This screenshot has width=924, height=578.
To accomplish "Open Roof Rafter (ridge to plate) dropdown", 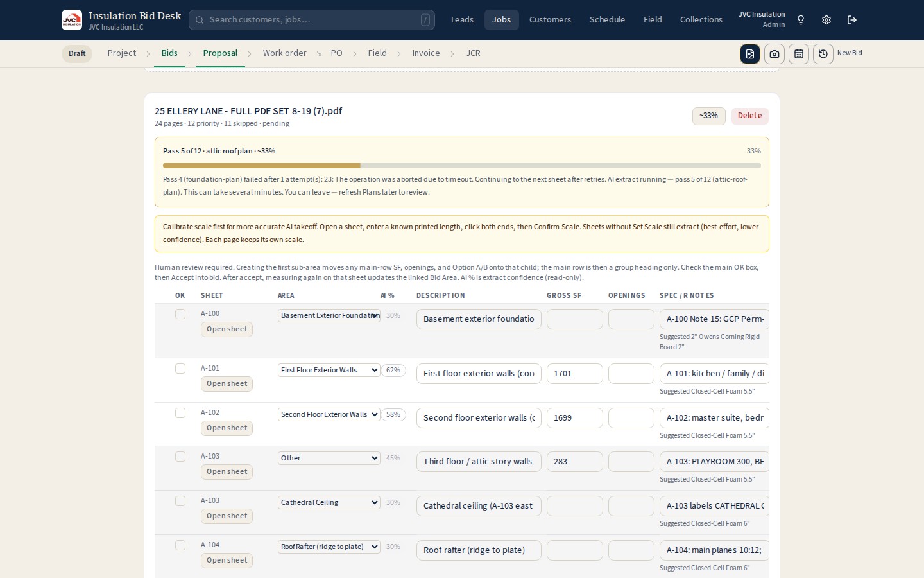I will point(329,547).
